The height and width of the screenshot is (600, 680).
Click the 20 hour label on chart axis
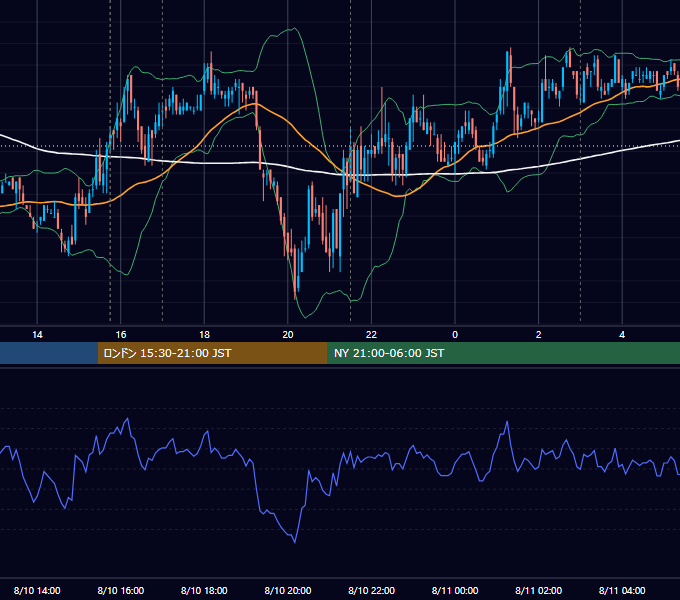[x=288, y=335]
